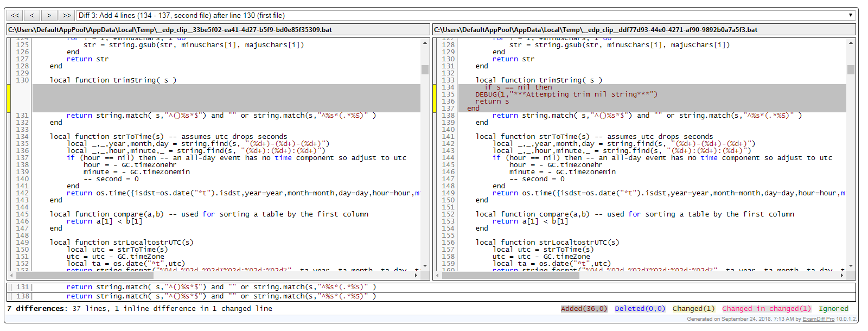Open the Diff 3 selection dropdown

pos(466,15)
